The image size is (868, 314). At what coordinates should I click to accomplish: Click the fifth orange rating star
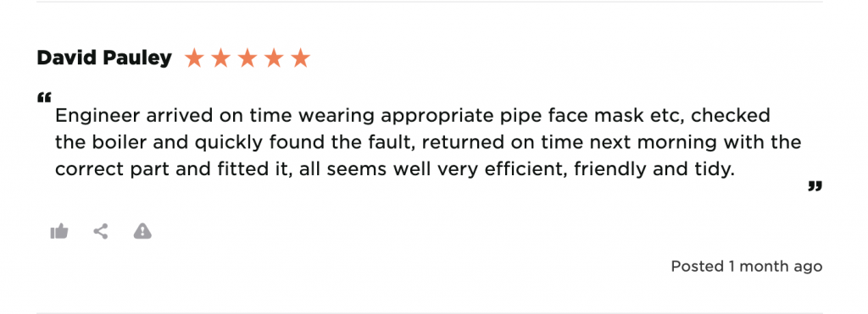click(301, 58)
